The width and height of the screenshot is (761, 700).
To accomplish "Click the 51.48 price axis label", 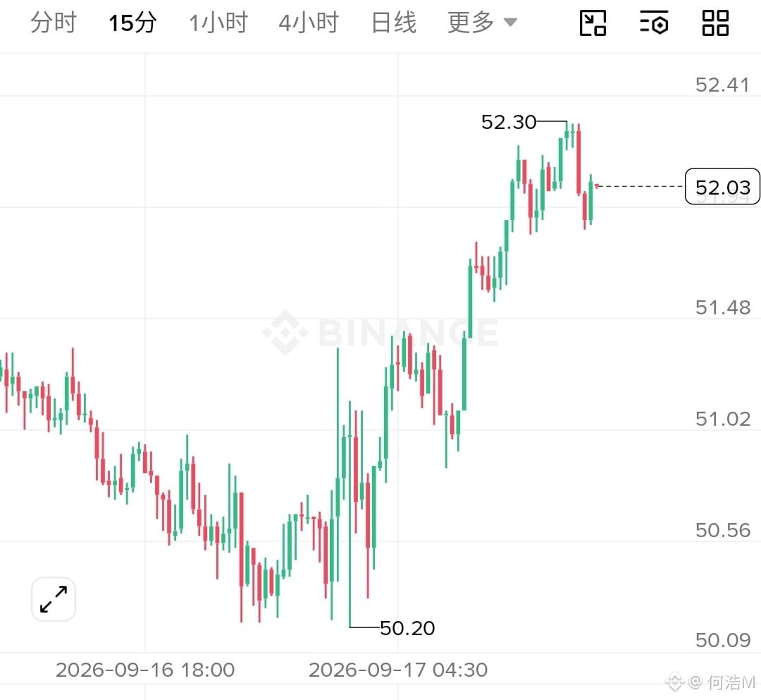I will coord(723,307).
